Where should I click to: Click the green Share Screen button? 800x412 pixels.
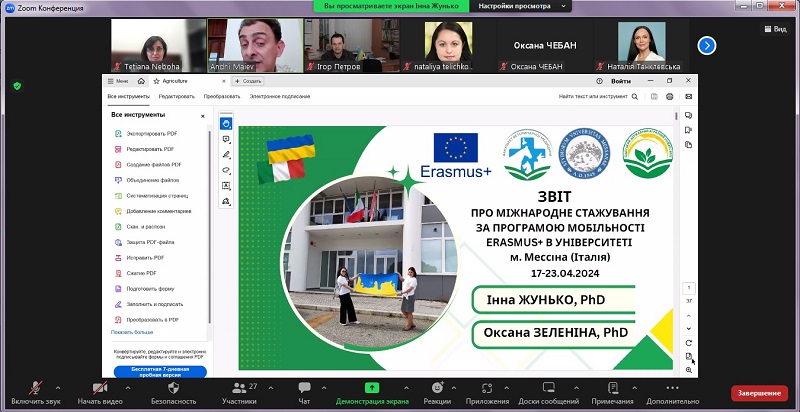[x=371, y=387]
